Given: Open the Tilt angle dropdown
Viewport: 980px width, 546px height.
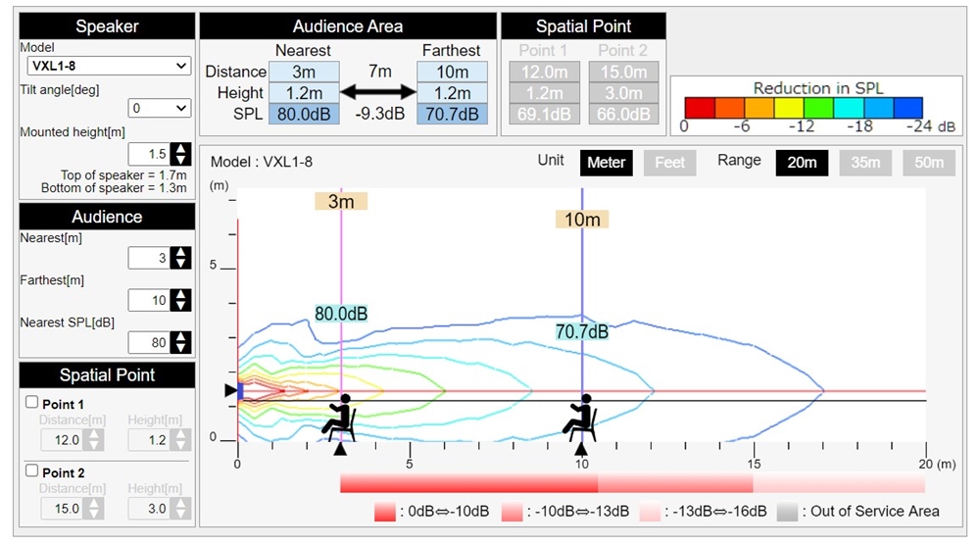Looking at the screenshot, I should pyautogui.click(x=160, y=108).
